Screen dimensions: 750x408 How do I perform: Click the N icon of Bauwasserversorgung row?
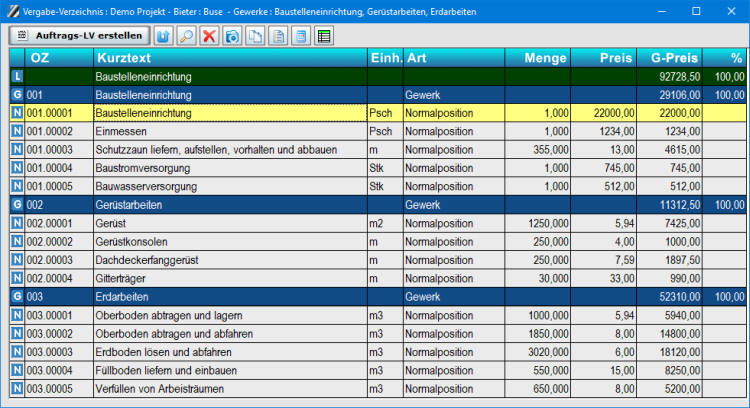[17, 186]
